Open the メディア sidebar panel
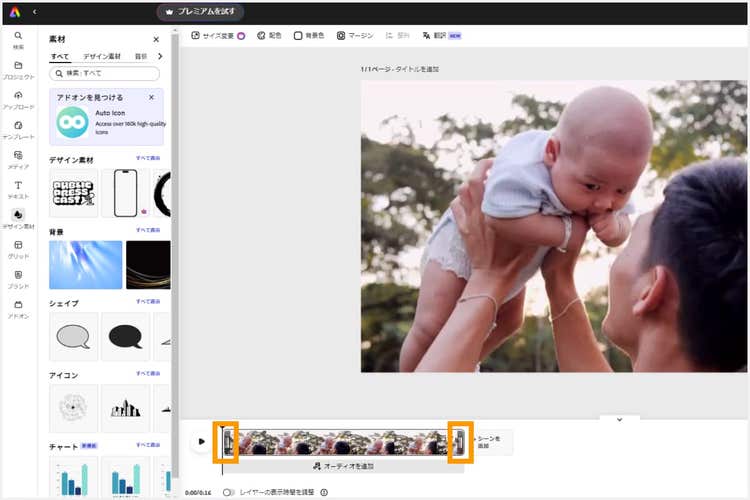750x500 pixels. pos(18,160)
